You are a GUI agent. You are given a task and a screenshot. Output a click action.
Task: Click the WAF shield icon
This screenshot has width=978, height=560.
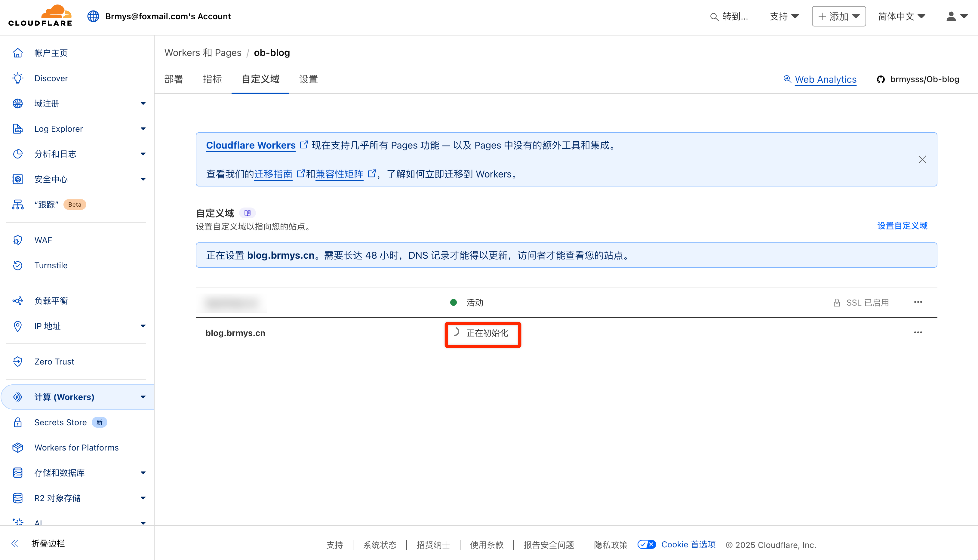pos(18,240)
